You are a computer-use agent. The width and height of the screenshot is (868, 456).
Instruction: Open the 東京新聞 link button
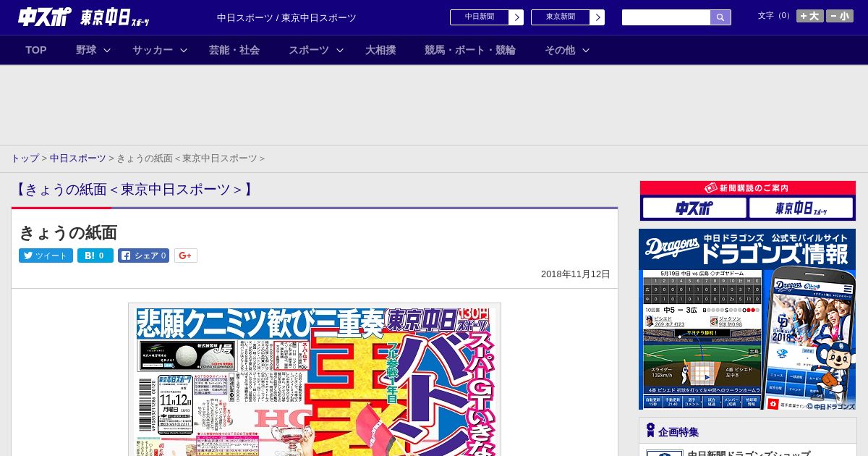[x=561, y=17]
